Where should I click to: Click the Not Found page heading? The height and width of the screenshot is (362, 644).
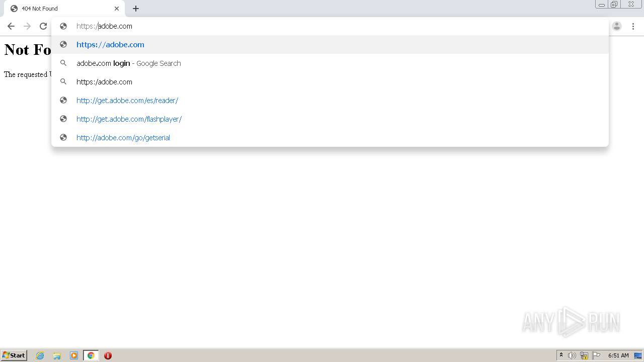coord(28,50)
